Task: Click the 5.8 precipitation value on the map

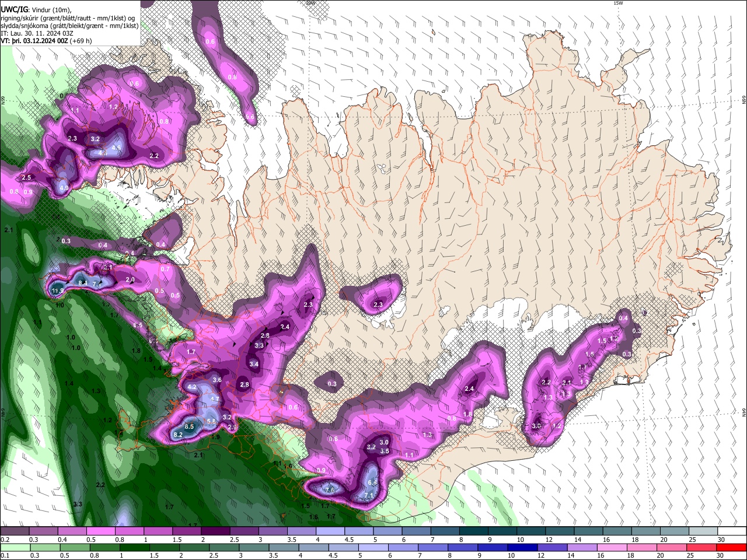Action: coord(211,421)
